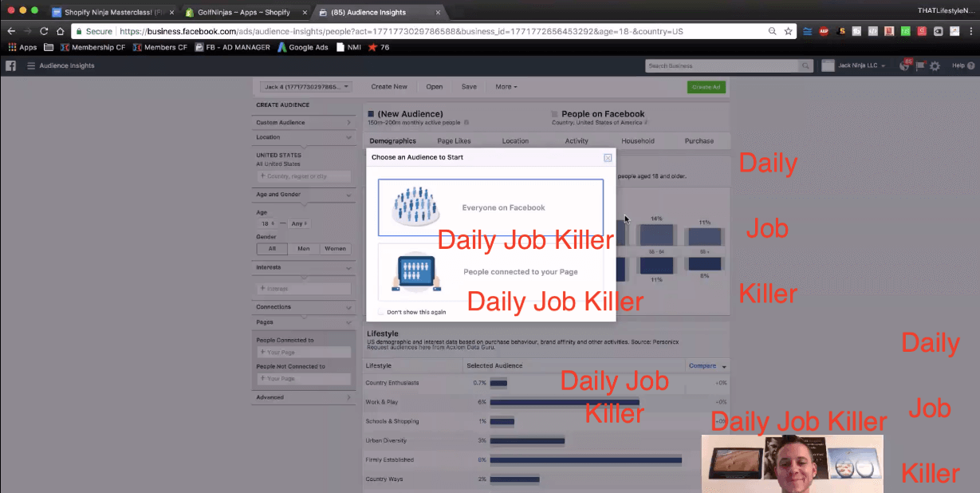Click the Interest input field
Image resolution: width=980 pixels, height=493 pixels.
[303, 288]
